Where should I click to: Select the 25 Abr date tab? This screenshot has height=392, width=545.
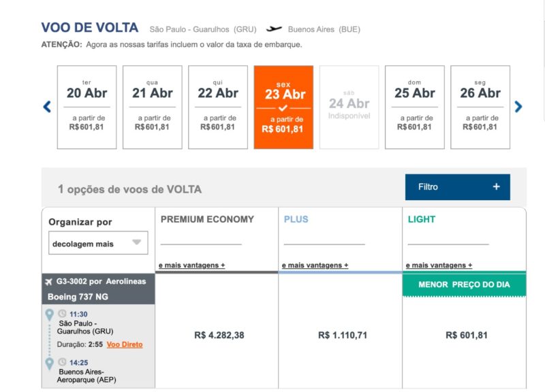[415, 107]
